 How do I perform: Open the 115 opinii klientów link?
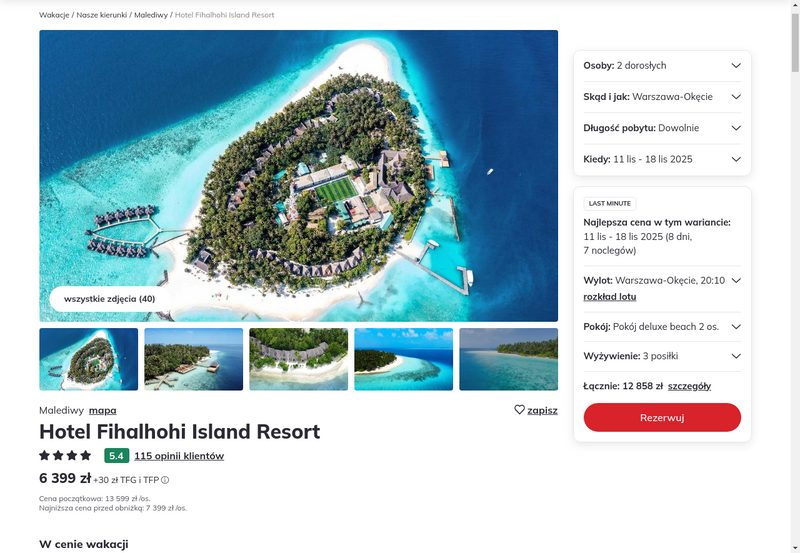pos(179,456)
